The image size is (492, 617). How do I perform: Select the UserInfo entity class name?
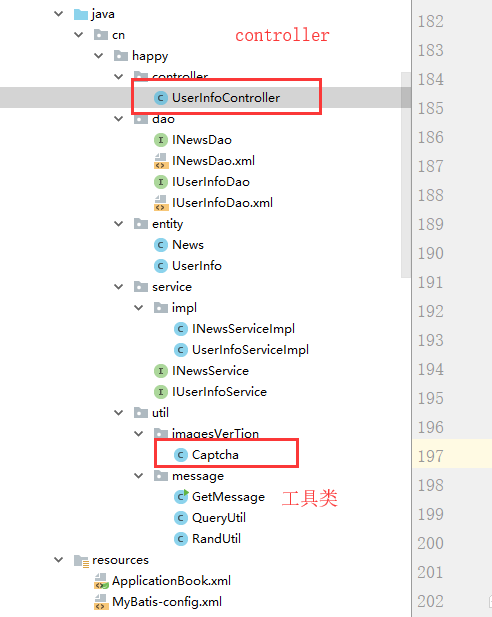coord(197,266)
